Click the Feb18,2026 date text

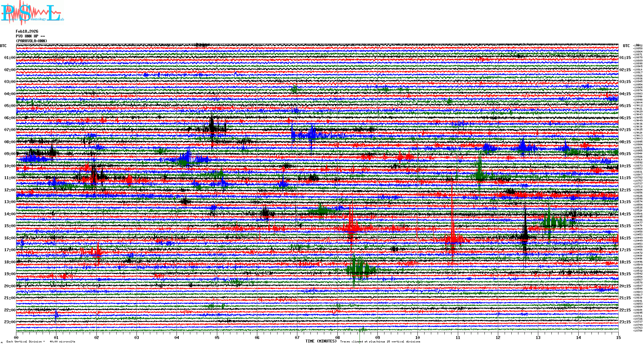(x=27, y=31)
